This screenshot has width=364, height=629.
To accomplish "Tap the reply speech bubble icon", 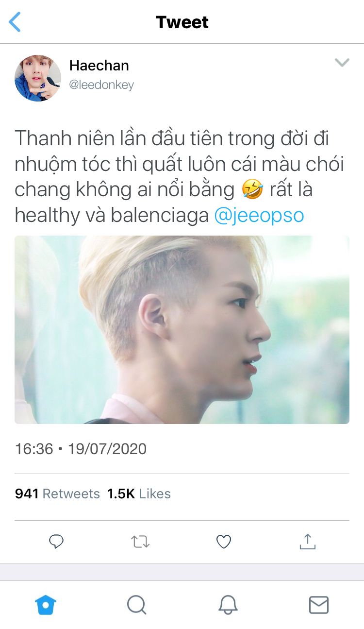I will click(x=57, y=541).
